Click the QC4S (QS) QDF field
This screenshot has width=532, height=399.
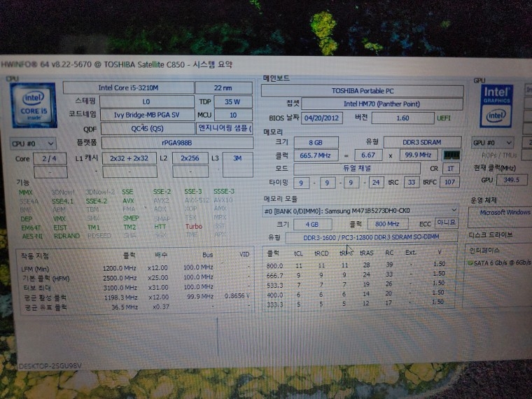[x=147, y=129]
